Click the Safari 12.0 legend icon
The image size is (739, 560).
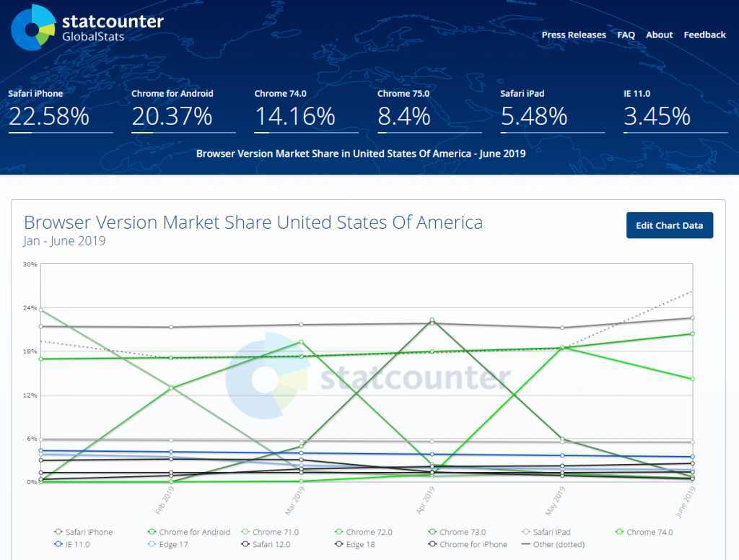(245, 544)
